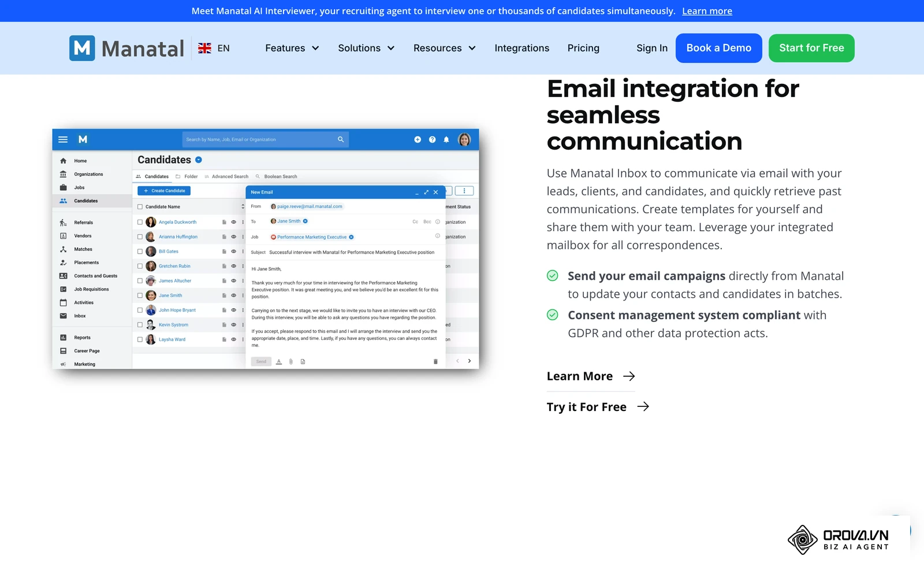
Task: Tick the checkbox for Gretchen Rubin
Action: (x=140, y=266)
